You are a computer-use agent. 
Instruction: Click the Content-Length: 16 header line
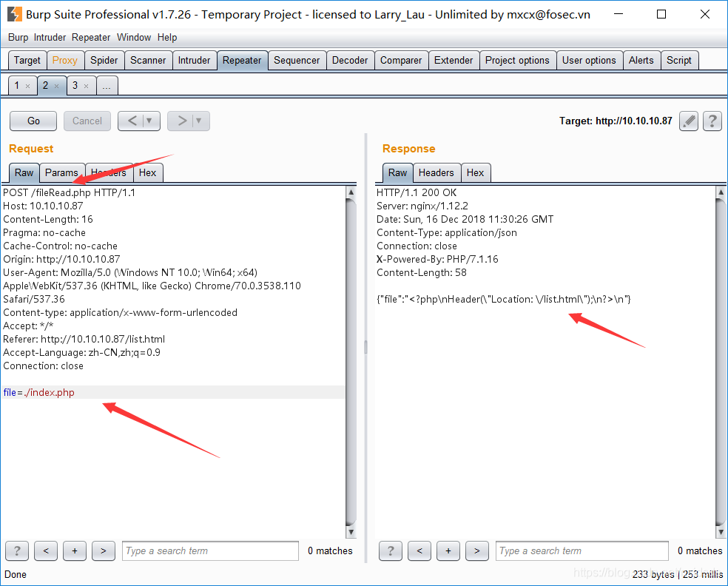point(48,219)
